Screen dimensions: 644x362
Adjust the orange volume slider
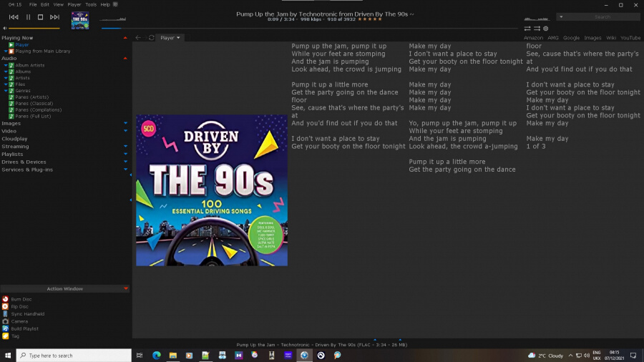(34, 29)
